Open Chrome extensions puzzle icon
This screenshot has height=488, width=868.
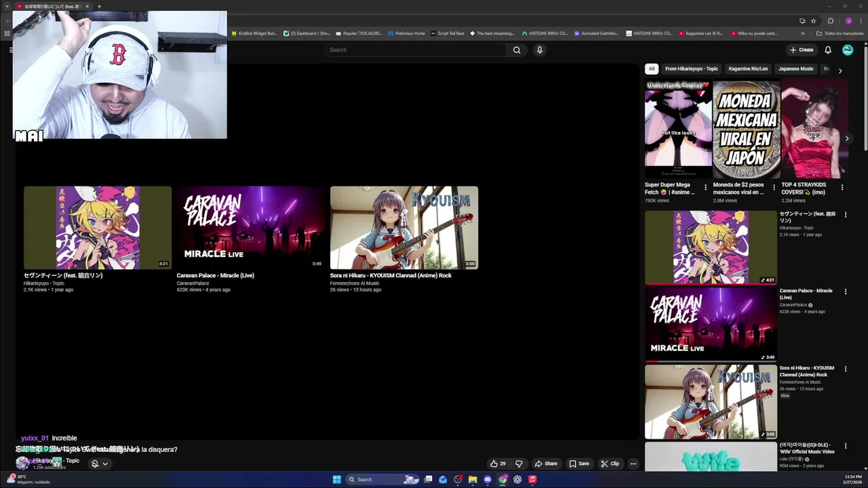coord(831,20)
